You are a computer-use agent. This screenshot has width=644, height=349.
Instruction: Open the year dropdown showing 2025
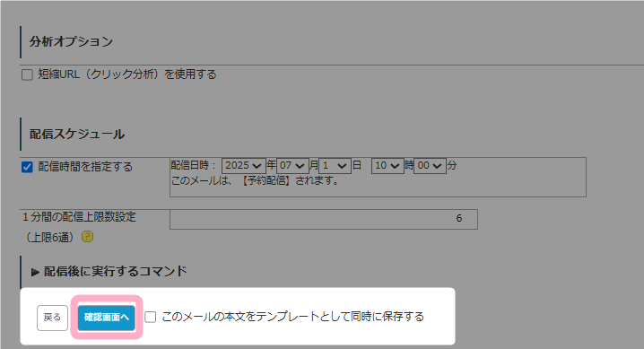[244, 165]
